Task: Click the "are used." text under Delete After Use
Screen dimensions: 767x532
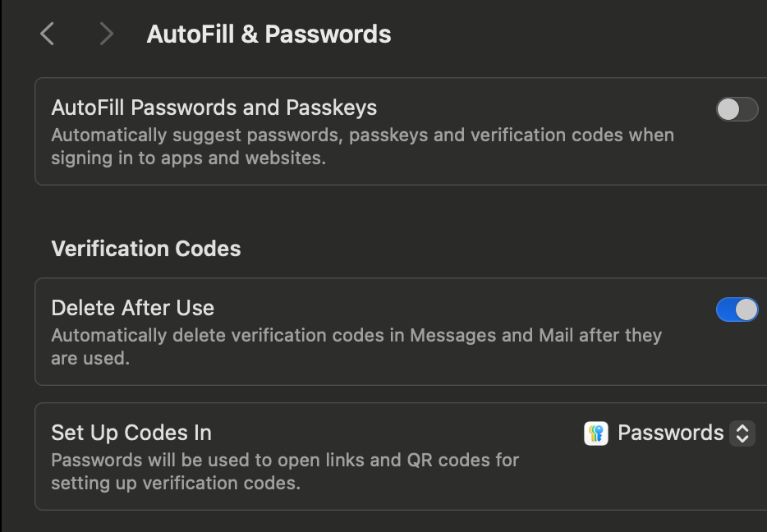Action: click(90, 358)
